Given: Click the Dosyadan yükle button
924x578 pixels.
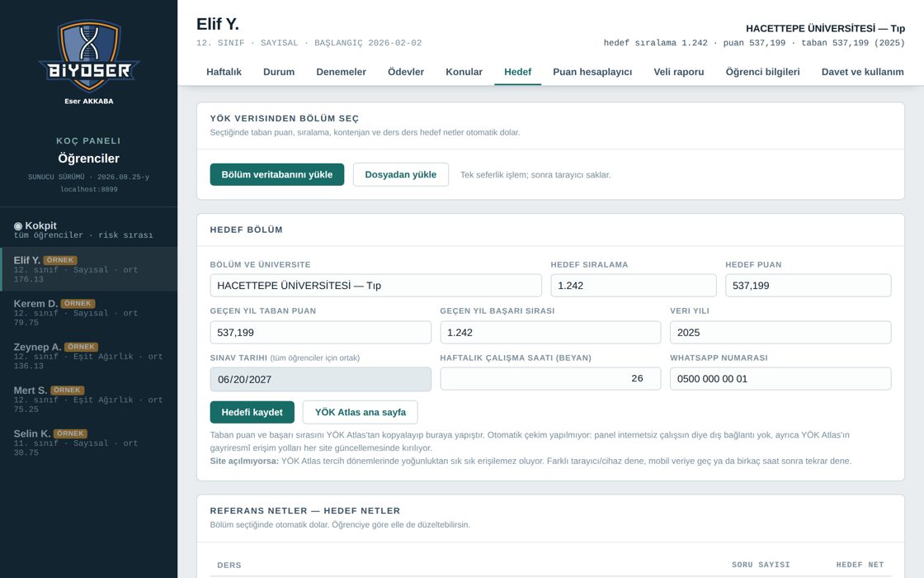Looking at the screenshot, I should coord(401,174).
